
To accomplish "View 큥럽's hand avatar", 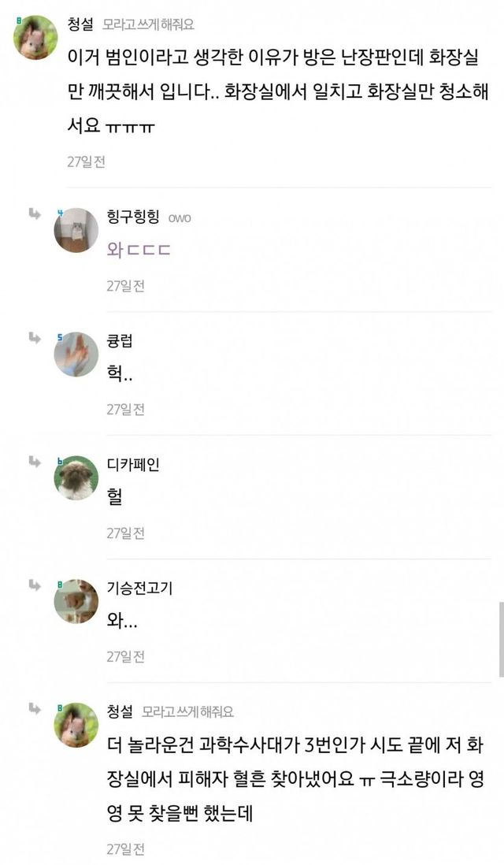I will click(x=76, y=354).
